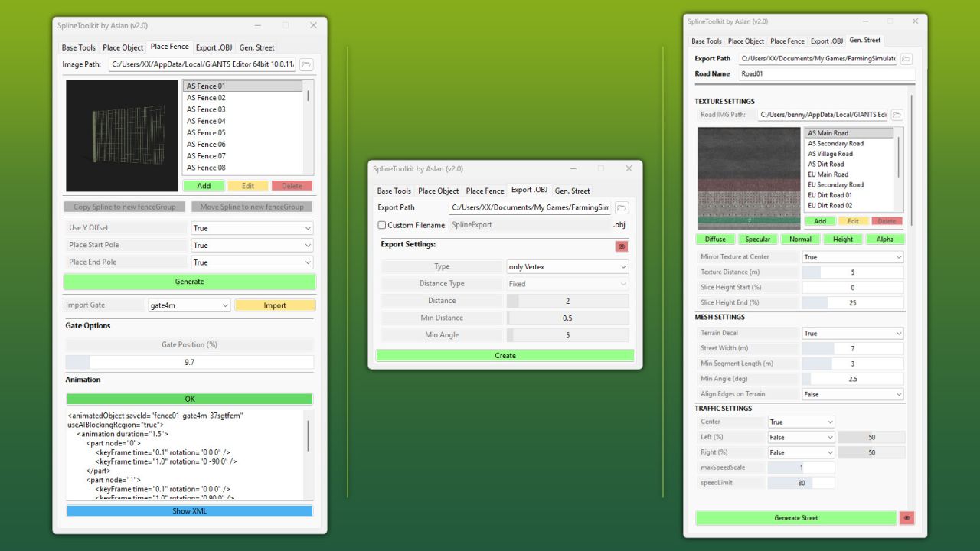Switch to the Base Tools tab

click(x=77, y=47)
